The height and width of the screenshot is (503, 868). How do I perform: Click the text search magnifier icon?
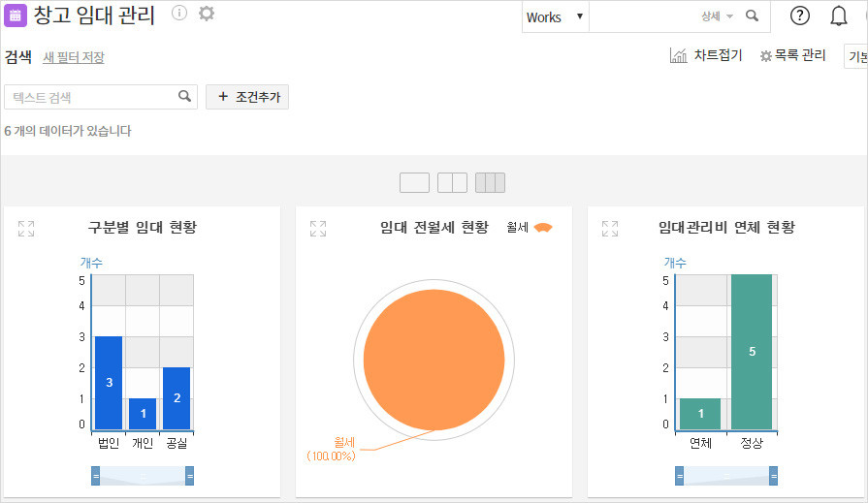click(185, 96)
